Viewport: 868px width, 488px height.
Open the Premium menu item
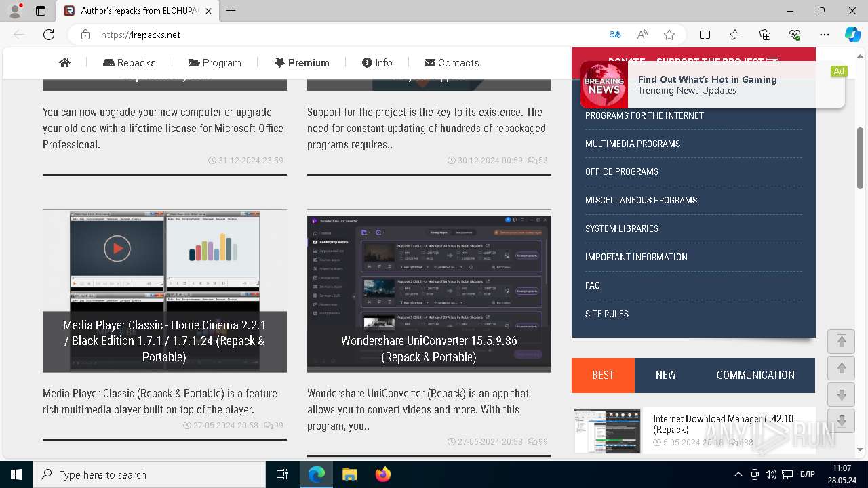coord(301,62)
